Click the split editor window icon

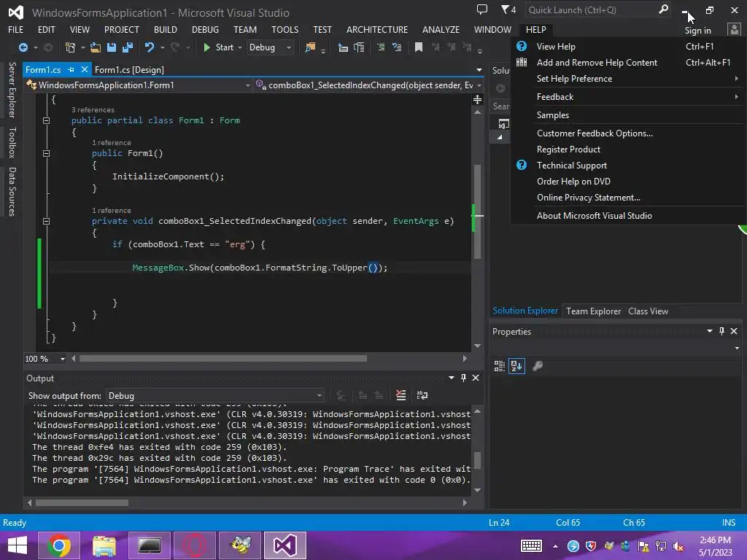(477, 99)
